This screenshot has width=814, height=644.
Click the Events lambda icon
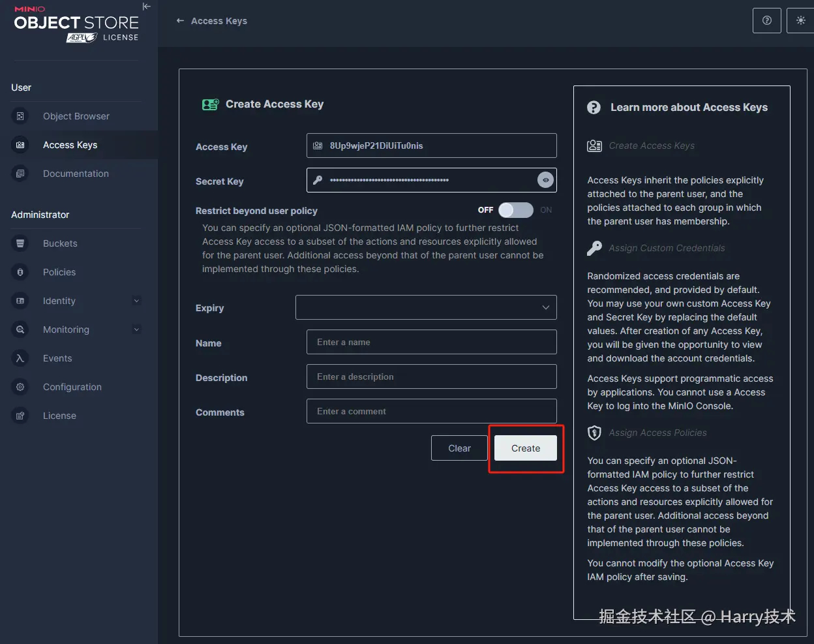[x=20, y=358]
